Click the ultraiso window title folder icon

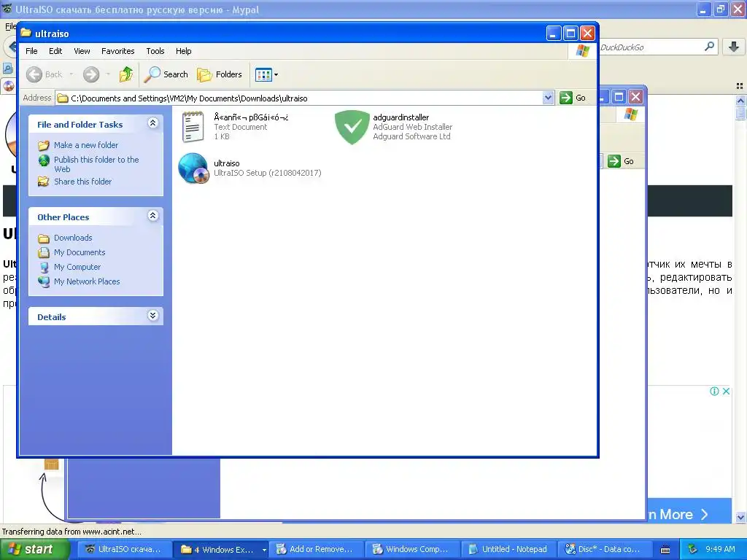(x=26, y=33)
